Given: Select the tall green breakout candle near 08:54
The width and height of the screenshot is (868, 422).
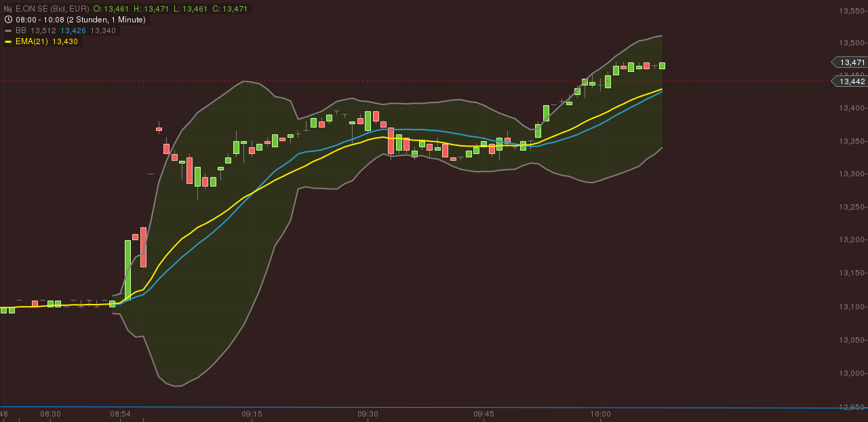Looking at the screenshot, I should click(x=129, y=265).
